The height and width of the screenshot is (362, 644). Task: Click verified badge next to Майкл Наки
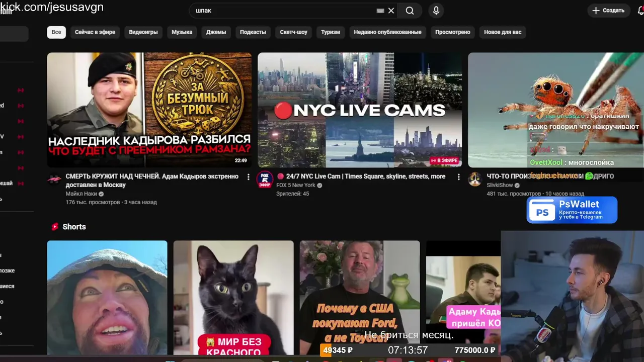click(x=101, y=194)
